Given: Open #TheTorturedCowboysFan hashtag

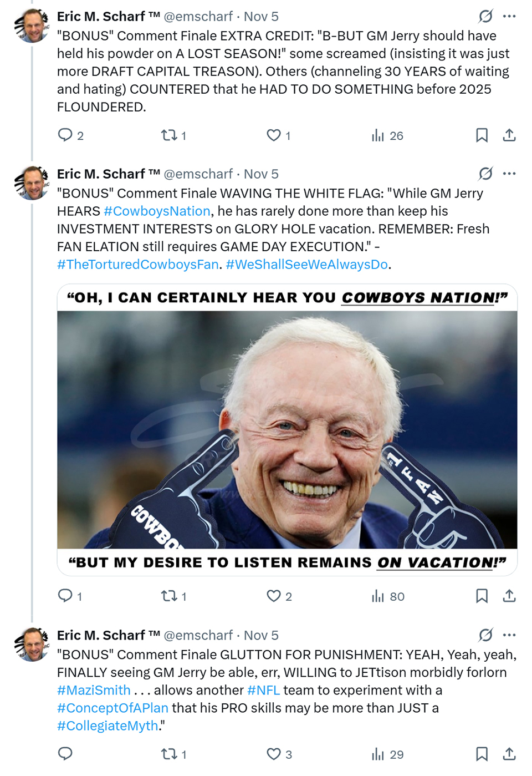Looking at the screenshot, I should click(138, 265).
